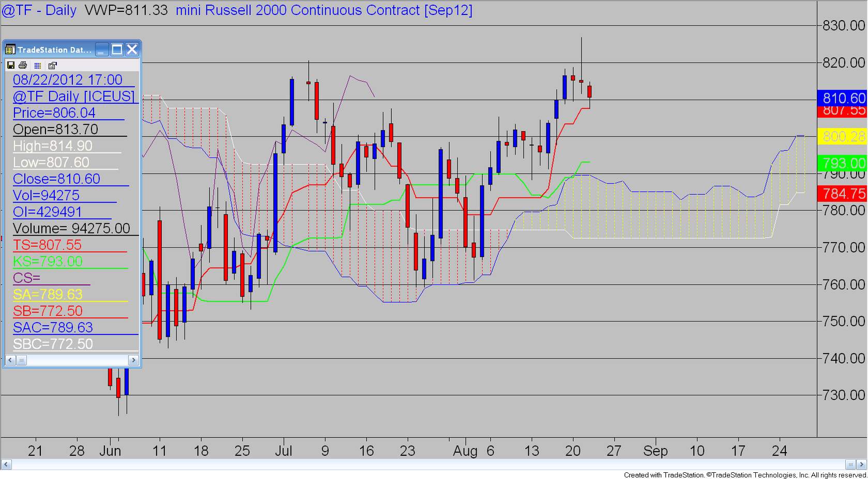The height and width of the screenshot is (479, 868).
Task: Click the '13' date label on the time axis
Action: point(531,451)
